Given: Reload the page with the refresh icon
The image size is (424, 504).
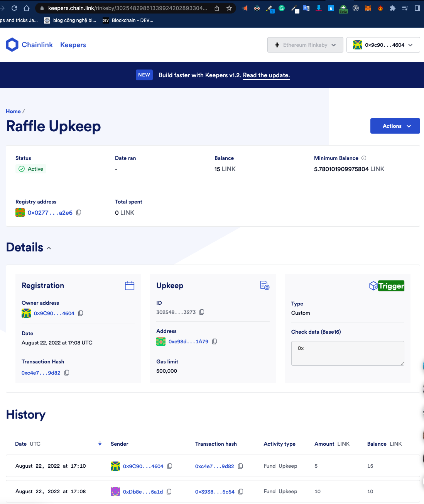Looking at the screenshot, I should click(14, 8).
